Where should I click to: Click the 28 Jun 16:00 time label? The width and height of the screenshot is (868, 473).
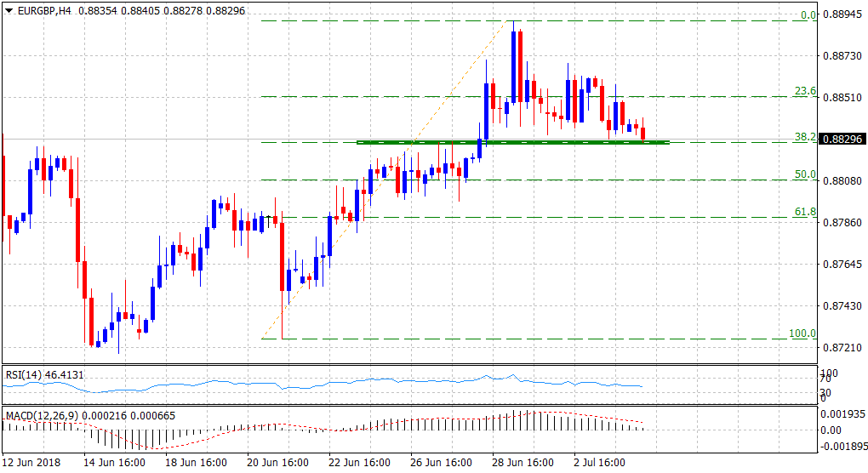coord(523,463)
